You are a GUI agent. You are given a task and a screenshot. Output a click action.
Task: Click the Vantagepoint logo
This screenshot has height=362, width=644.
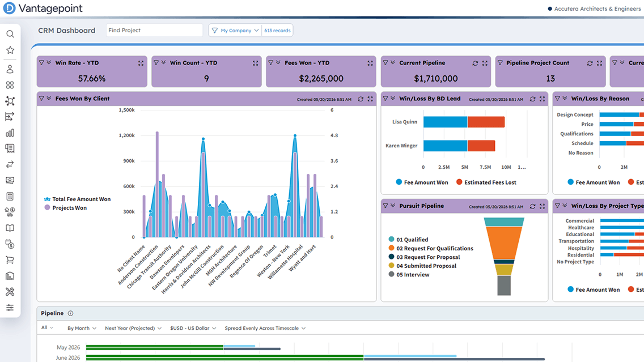coord(43,8)
